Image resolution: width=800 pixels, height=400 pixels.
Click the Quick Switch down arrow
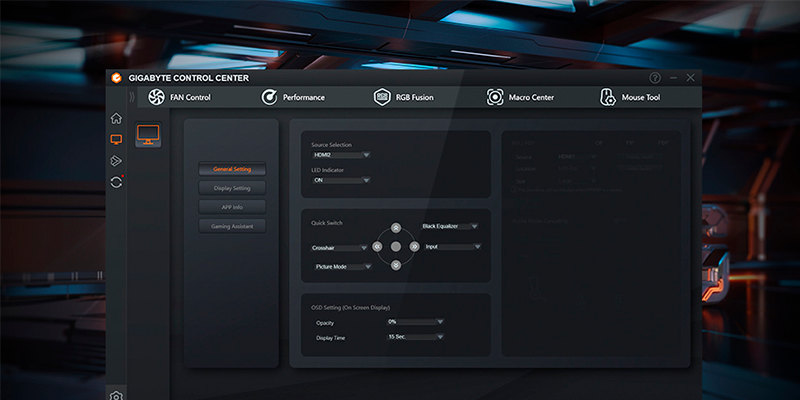coord(396,265)
